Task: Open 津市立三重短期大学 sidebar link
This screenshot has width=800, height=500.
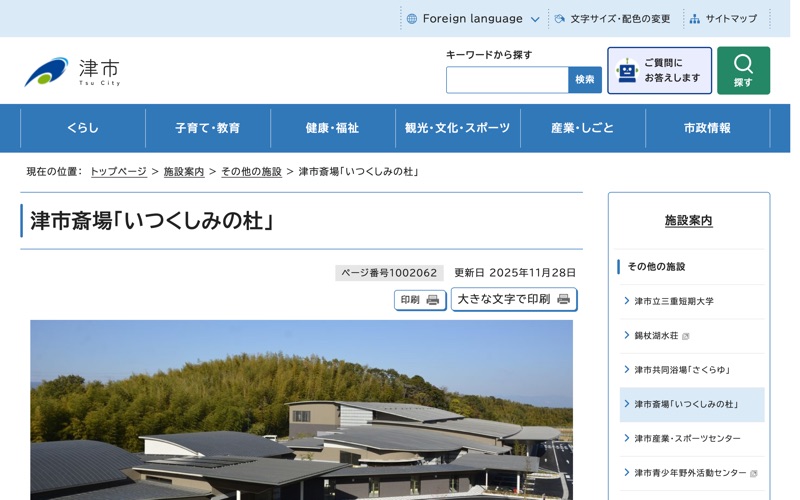Action: (673, 301)
